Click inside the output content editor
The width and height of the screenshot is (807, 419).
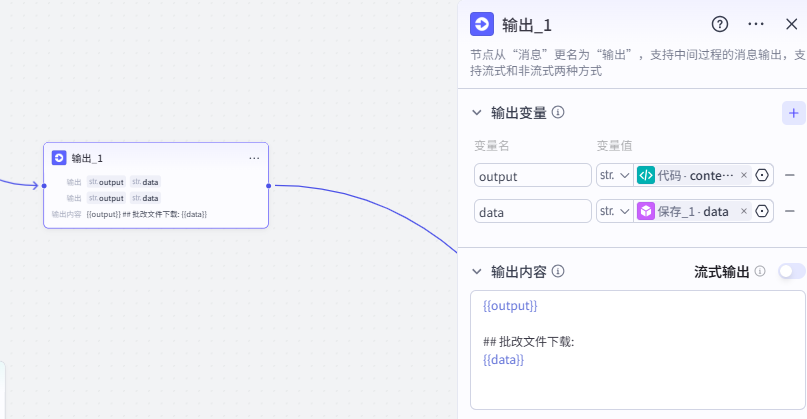coord(638,350)
